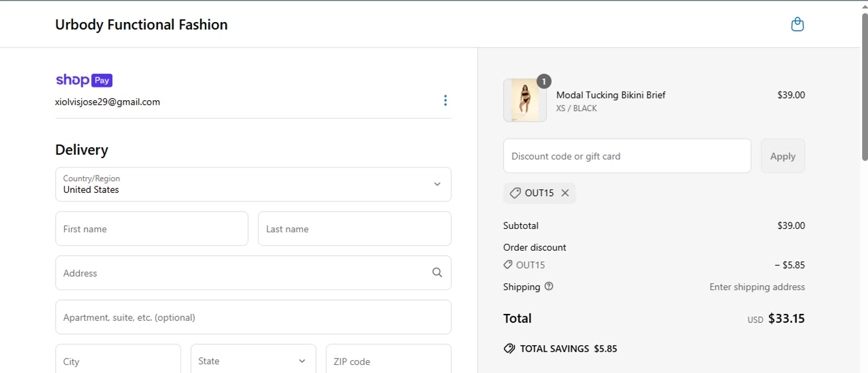This screenshot has height=373, width=868.
Task: Apply the discount code
Action: click(x=782, y=156)
